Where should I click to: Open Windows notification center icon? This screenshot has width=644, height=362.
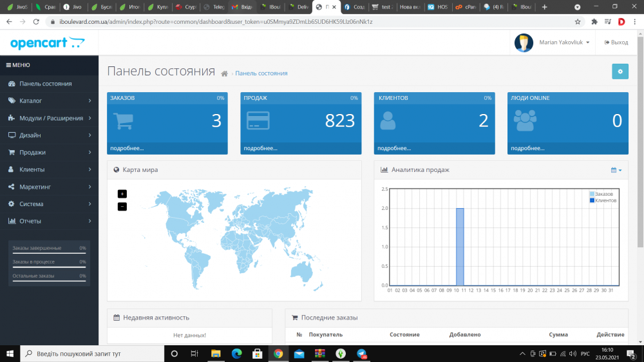point(632,354)
